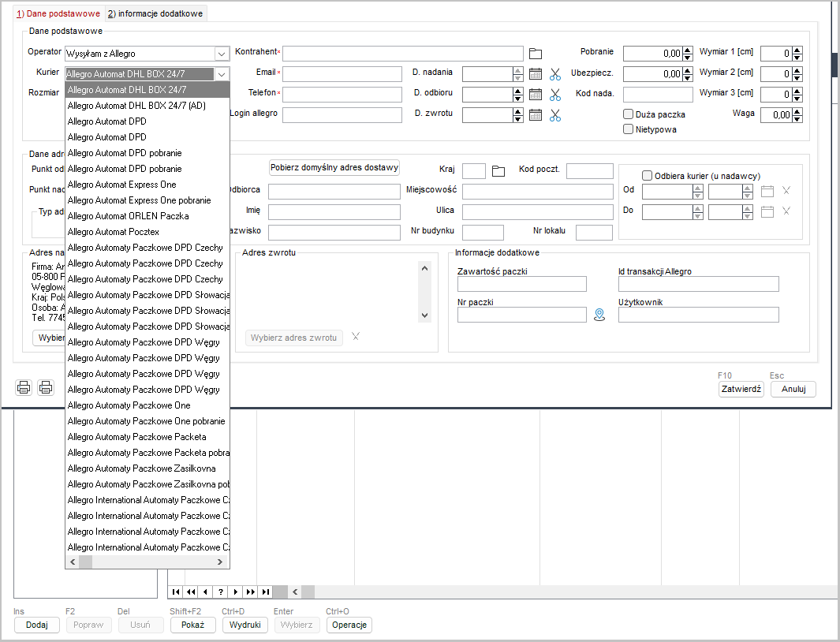Click question mark navigation button

pyautogui.click(x=220, y=592)
